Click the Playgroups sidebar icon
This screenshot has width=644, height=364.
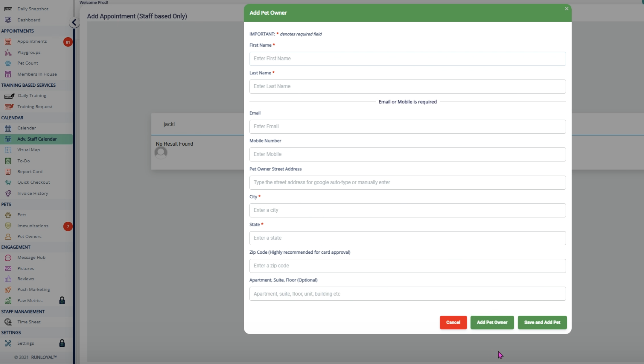(8, 52)
